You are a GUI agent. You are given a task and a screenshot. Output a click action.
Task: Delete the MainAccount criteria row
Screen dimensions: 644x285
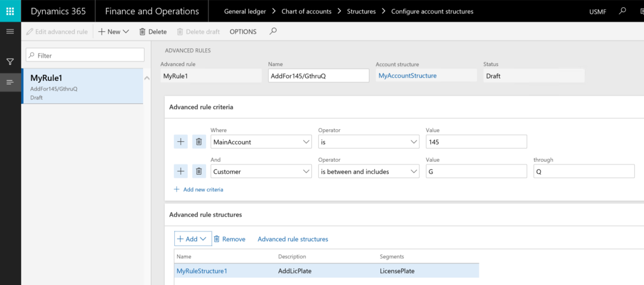[199, 142]
